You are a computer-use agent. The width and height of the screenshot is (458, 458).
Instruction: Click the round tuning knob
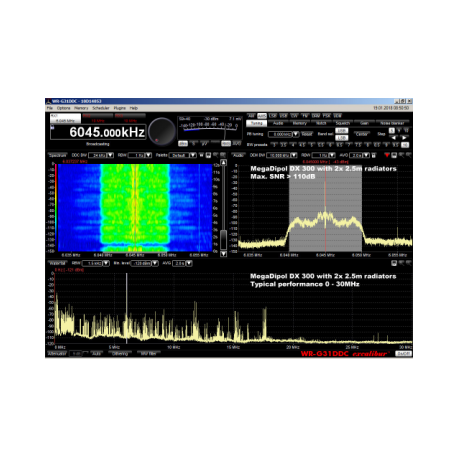click(x=162, y=132)
